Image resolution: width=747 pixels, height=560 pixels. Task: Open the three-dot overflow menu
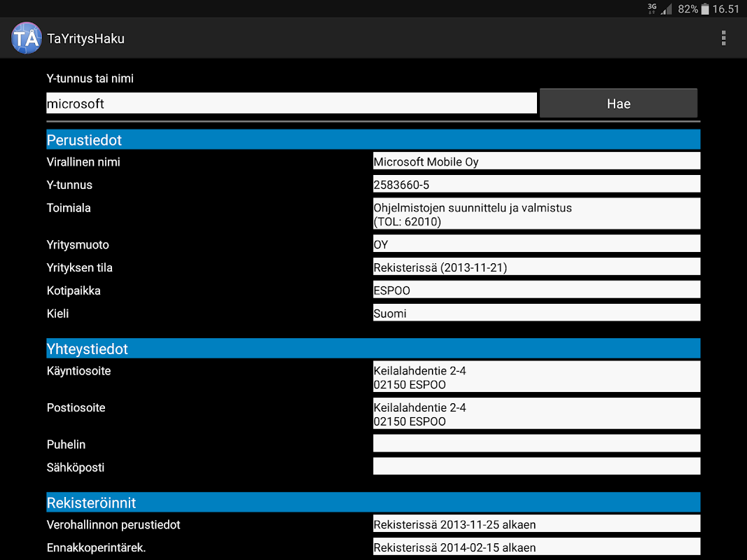tap(723, 38)
